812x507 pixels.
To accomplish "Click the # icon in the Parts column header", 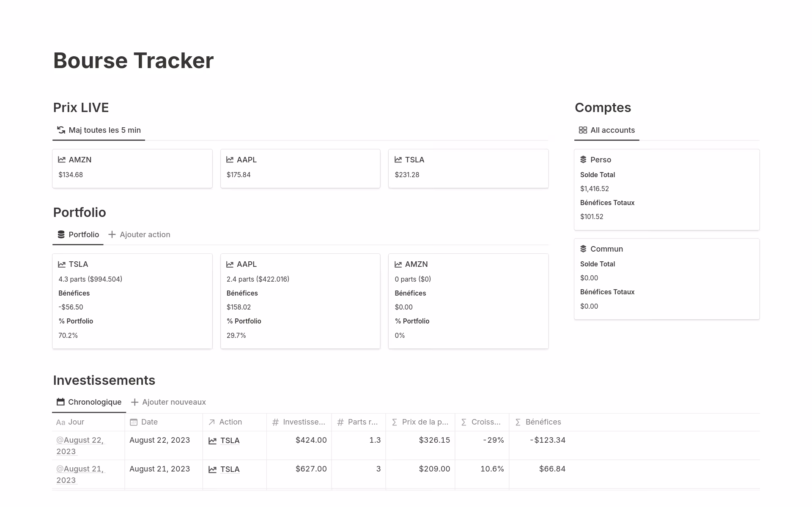I will (x=340, y=422).
